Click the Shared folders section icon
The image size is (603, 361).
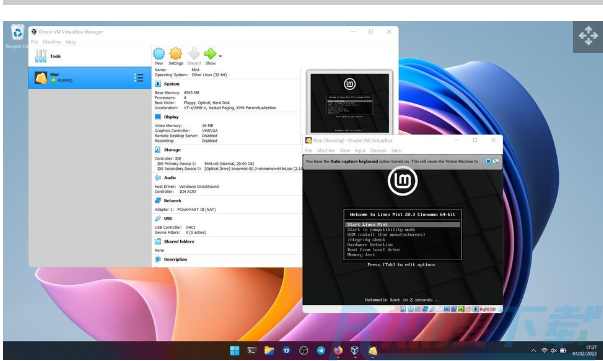tap(158, 241)
